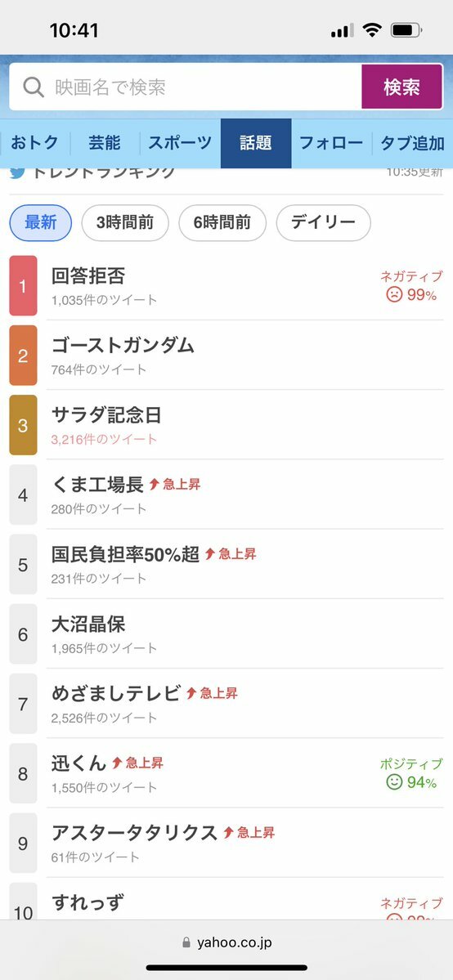Screen dimensions: 453x980
Task: Select the デイリー filter pill
Action: [324, 222]
